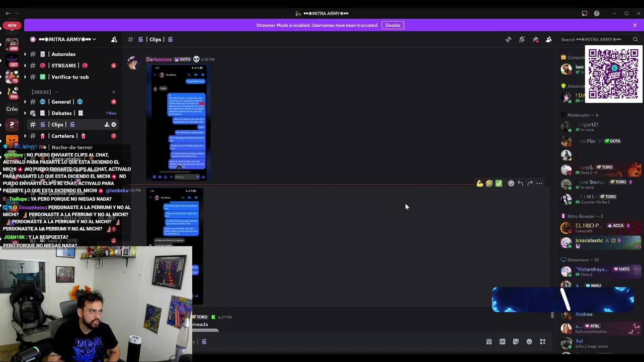Viewport: 644px width, 362px height.
Task: Open More options on hovered message
Action: coord(539,184)
